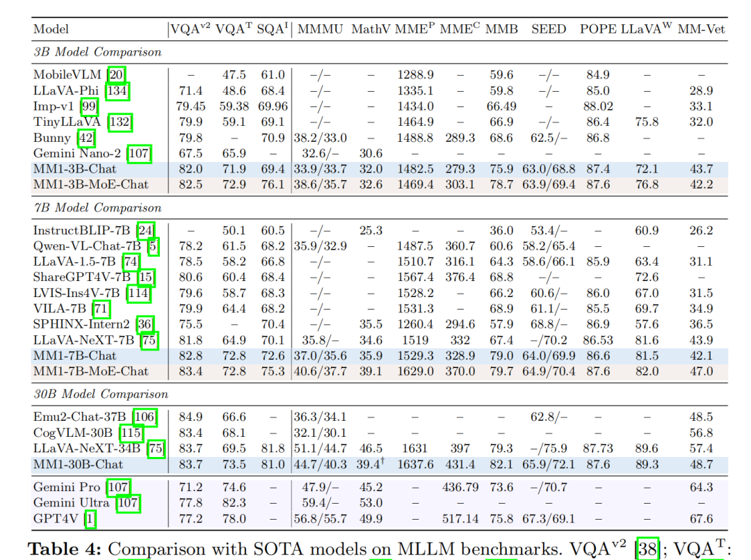
Task: Select the "1637.6" value for MM1-30B-Chat
Action: 415,464
